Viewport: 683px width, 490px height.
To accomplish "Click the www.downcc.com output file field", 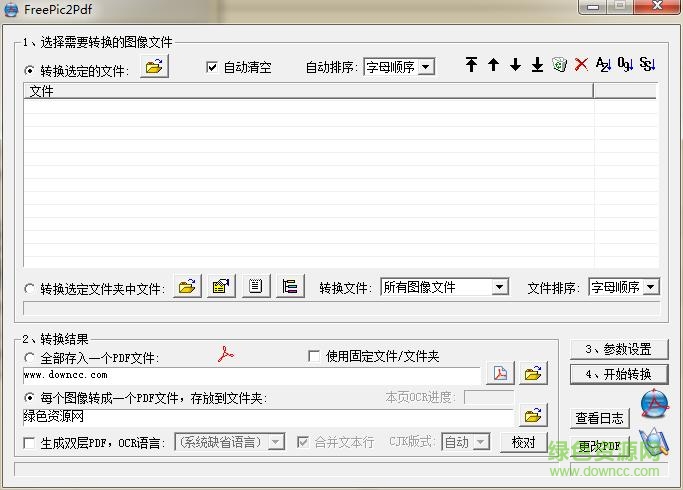I will pos(252,375).
